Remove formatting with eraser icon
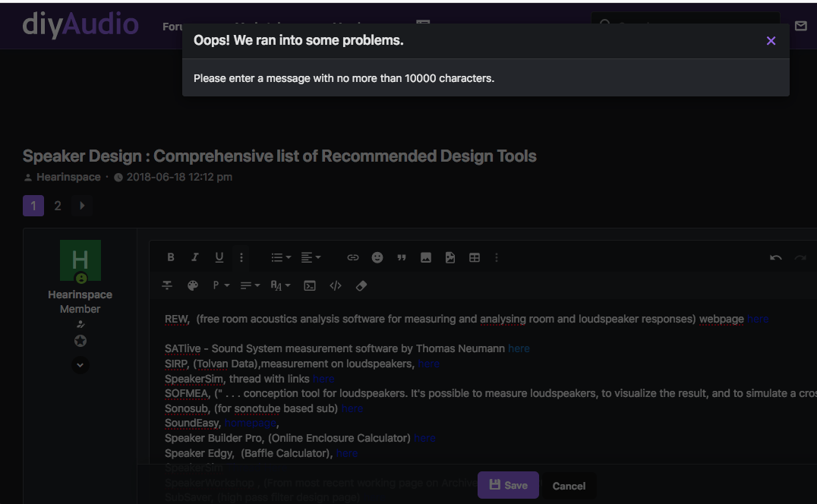 pos(361,285)
